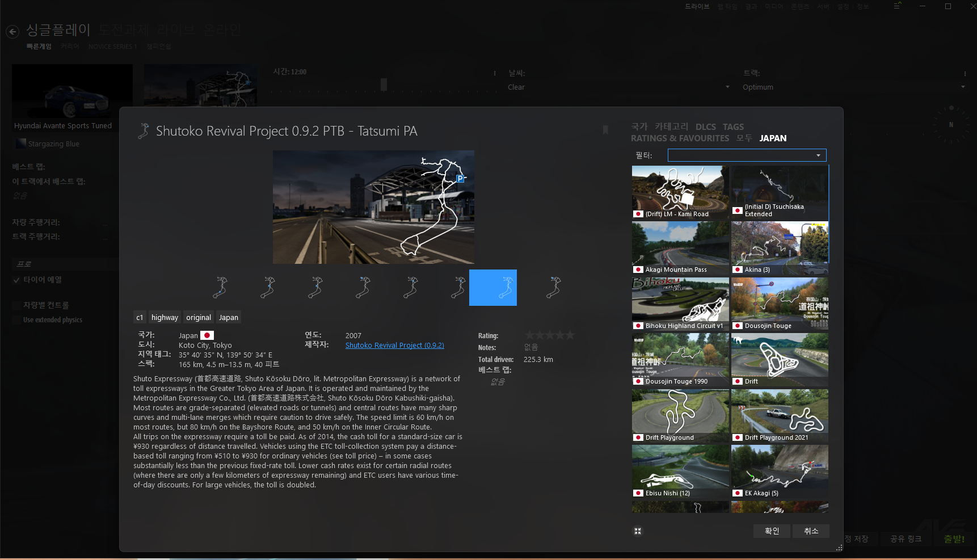This screenshot has width=977, height=560.
Task: Click the track outline icon beside the dialog title
Action: coord(144,131)
